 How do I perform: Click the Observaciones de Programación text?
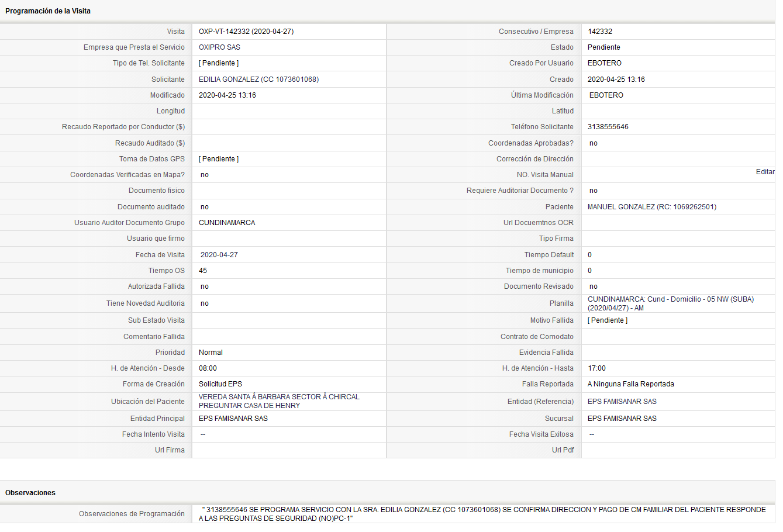pyautogui.click(x=482, y=514)
